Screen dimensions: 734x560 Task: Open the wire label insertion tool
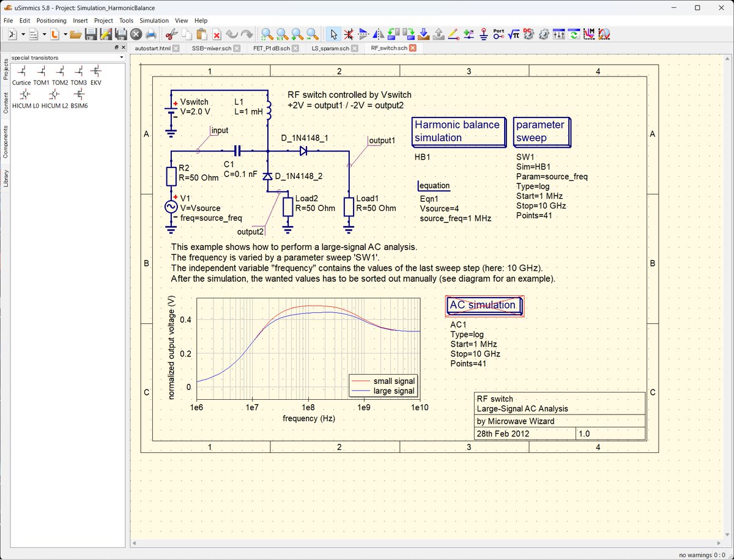468,35
